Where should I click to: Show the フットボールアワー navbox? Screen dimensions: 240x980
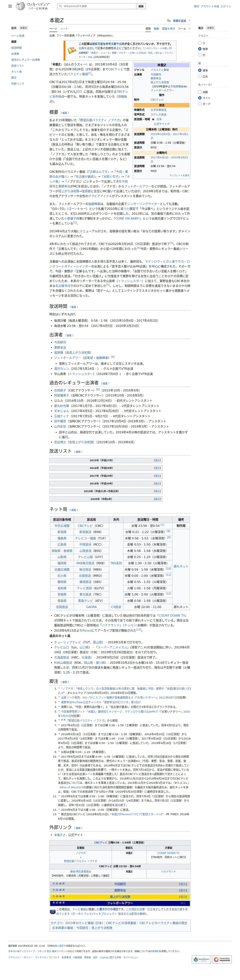[x=183, y=903]
